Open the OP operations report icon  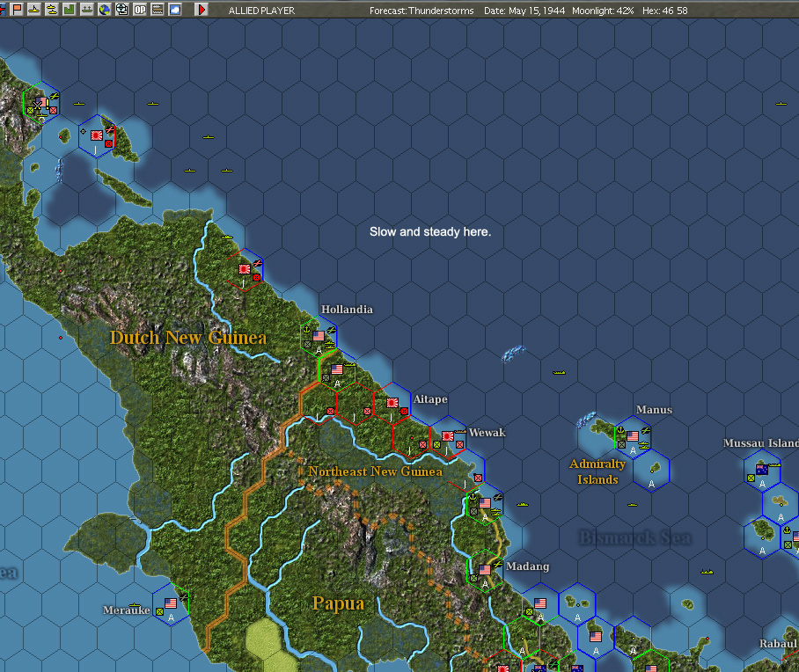(140, 9)
